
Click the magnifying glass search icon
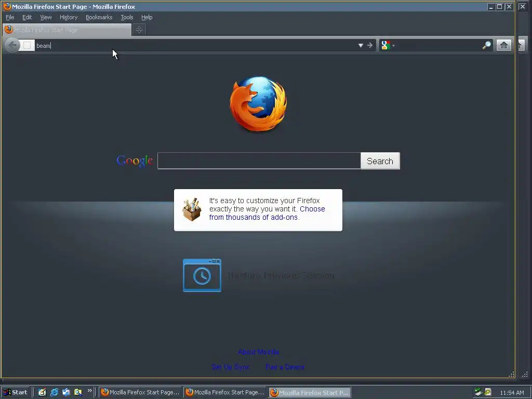[x=486, y=46]
